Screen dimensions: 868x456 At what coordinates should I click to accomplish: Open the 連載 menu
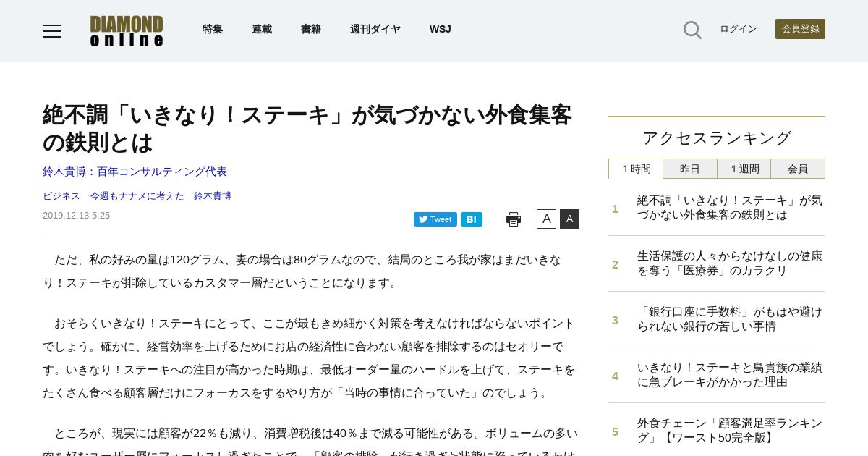pos(262,29)
